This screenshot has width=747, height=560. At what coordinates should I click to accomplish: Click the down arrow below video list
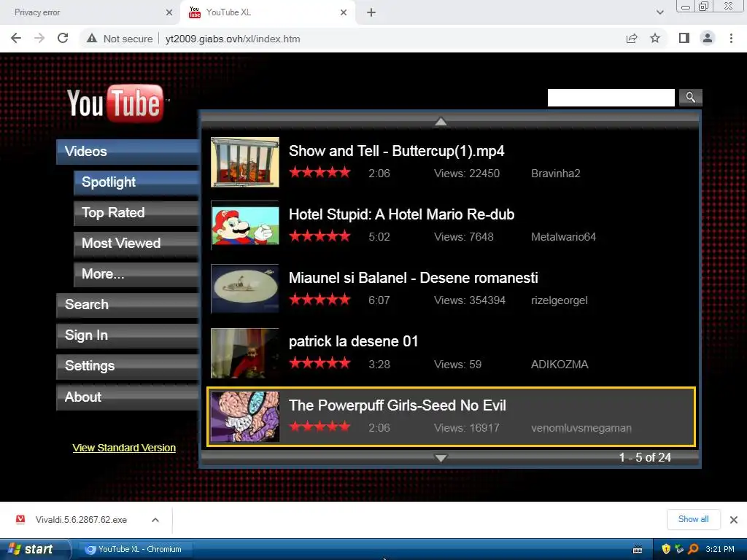pyautogui.click(x=441, y=458)
